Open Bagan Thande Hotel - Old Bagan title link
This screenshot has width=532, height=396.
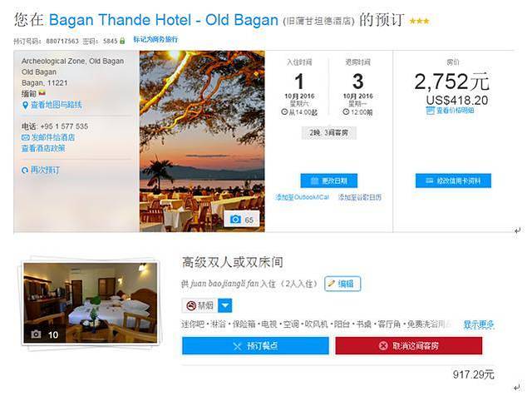(x=164, y=20)
